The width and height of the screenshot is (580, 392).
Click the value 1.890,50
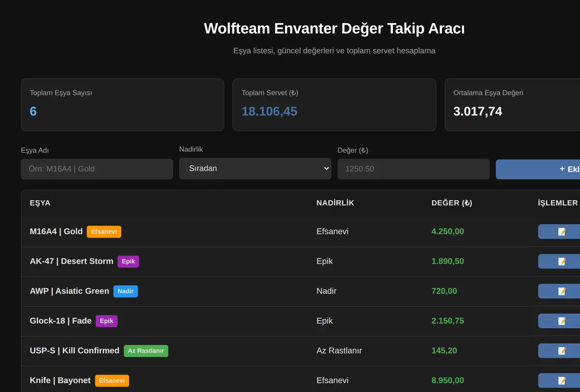pyautogui.click(x=448, y=261)
